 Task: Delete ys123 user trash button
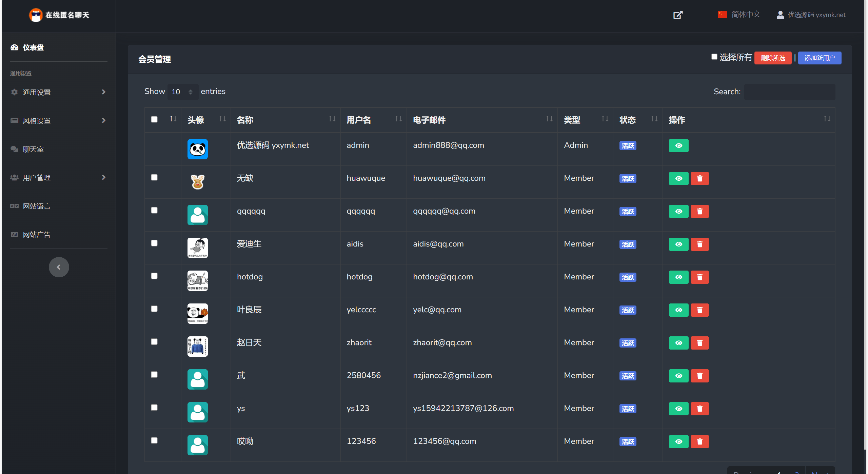(x=699, y=409)
